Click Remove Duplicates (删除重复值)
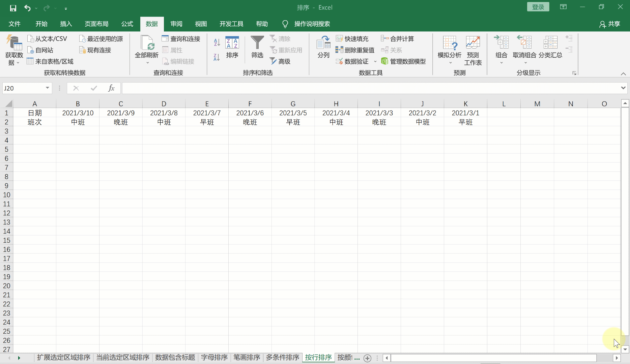The image size is (630, 364). (x=355, y=50)
